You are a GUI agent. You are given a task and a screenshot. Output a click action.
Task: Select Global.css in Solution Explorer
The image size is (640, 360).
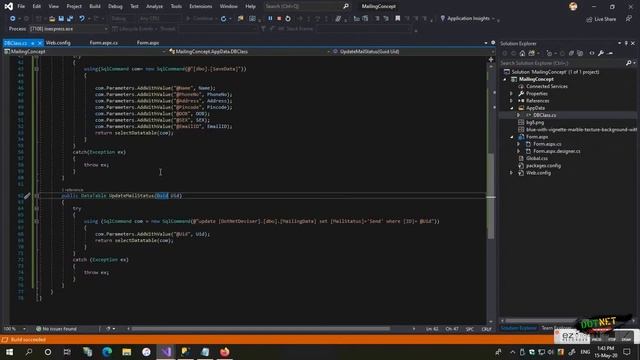pos(536,158)
